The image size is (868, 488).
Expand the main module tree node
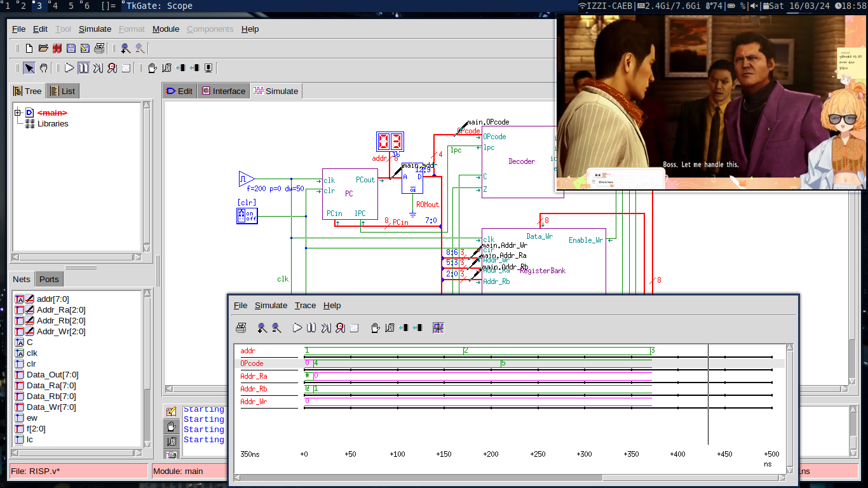click(18, 112)
